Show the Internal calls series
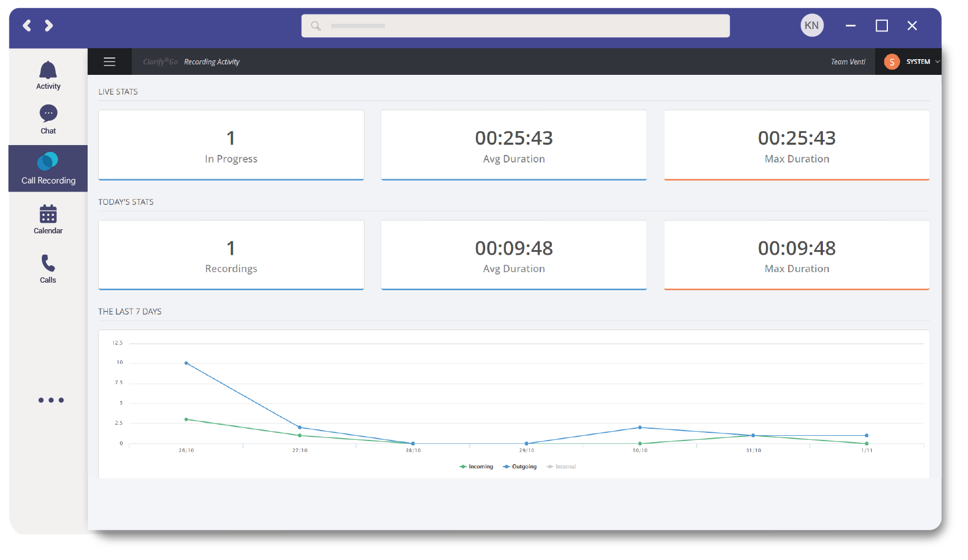The width and height of the screenshot is (968, 560). pos(561,466)
